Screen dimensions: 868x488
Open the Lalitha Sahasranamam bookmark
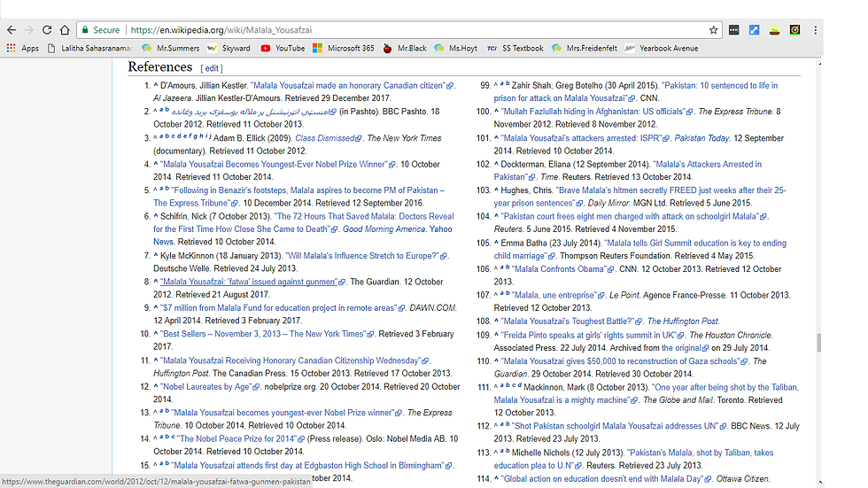point(90,48)
